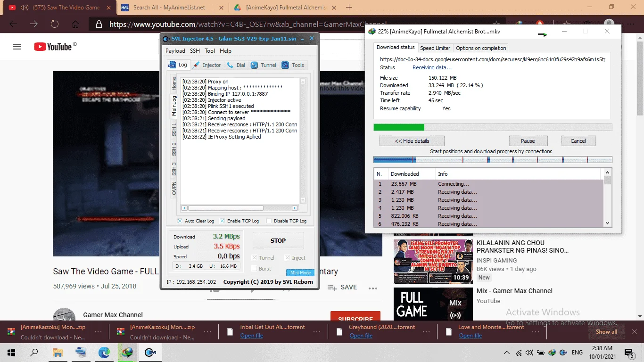Open the Options on completion tab
The height and width of the screenshot is (362, 644).
[481, 48]
